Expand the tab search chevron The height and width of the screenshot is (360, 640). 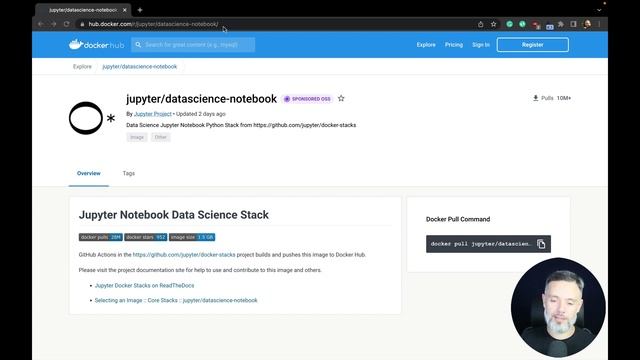[x=599, y=10]
